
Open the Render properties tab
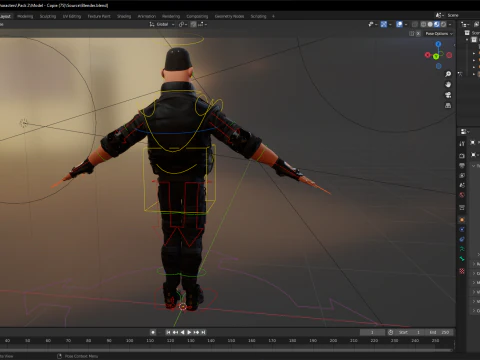462,156
